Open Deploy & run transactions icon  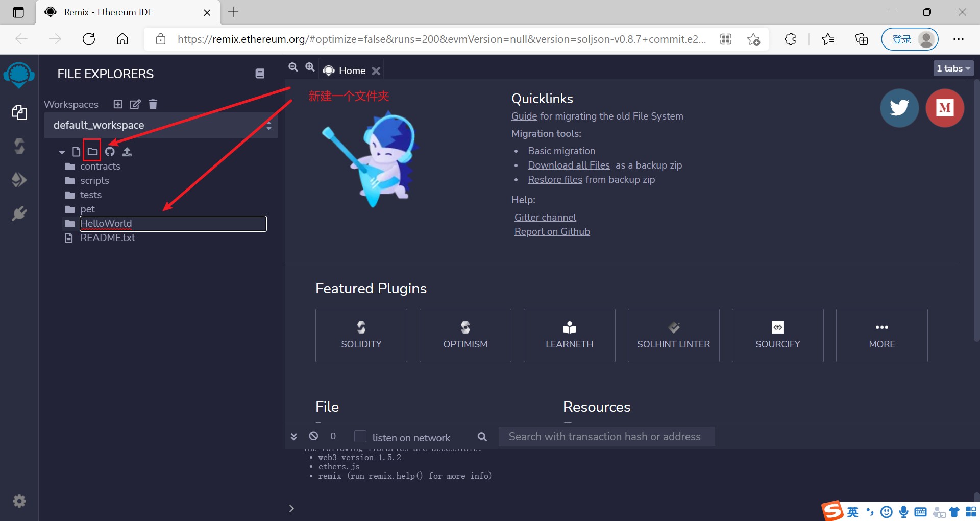19,180
